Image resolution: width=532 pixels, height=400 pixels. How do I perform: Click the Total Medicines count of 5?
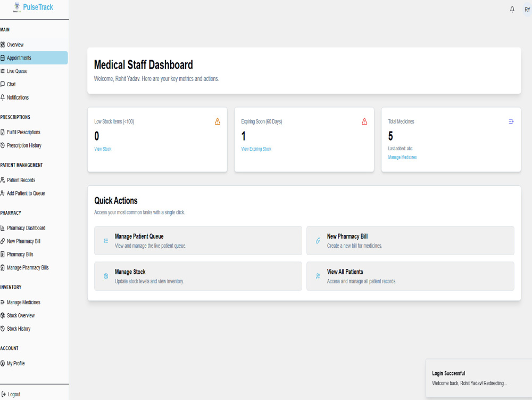[390, 136]
